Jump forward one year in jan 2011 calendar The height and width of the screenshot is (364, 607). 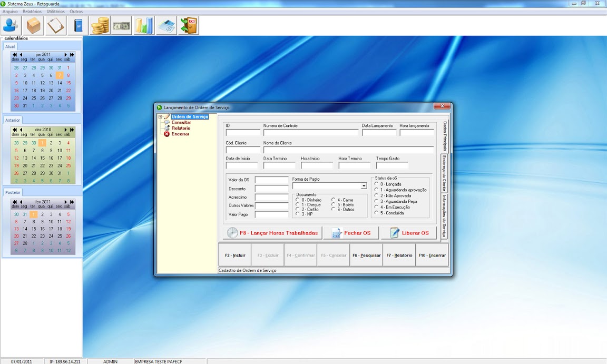click(72, 55)
